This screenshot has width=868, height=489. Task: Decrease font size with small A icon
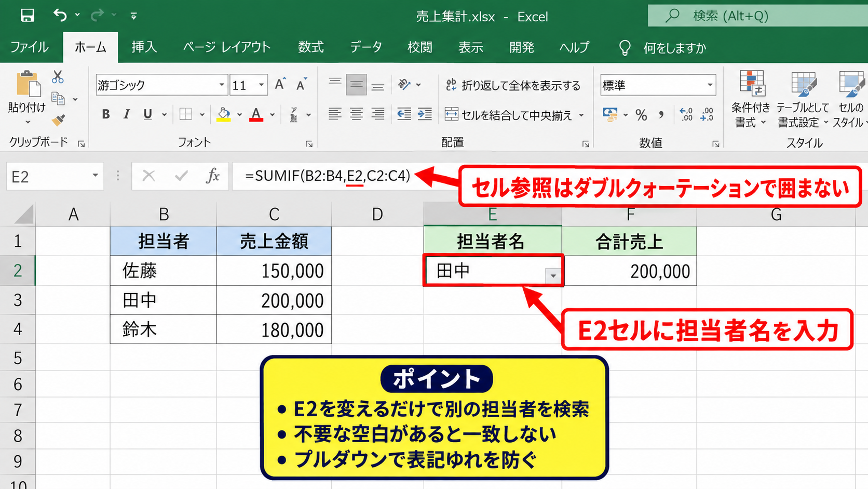[302, 84]
